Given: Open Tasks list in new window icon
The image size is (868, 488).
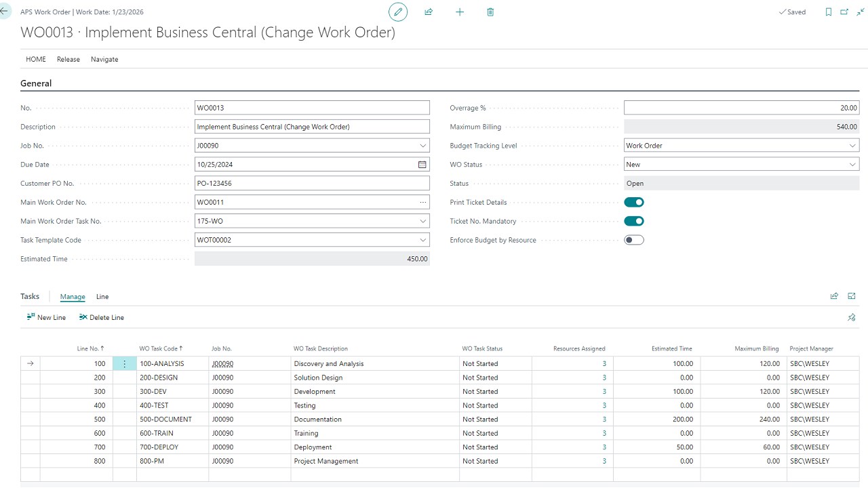Looking at the screenshot, I should [852, 296].
